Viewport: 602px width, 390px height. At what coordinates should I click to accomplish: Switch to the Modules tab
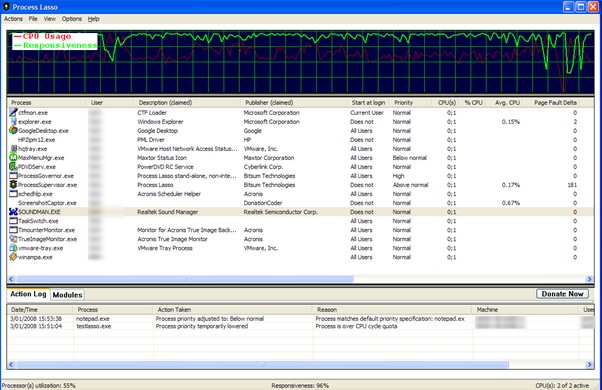click(x=67, y=295)
